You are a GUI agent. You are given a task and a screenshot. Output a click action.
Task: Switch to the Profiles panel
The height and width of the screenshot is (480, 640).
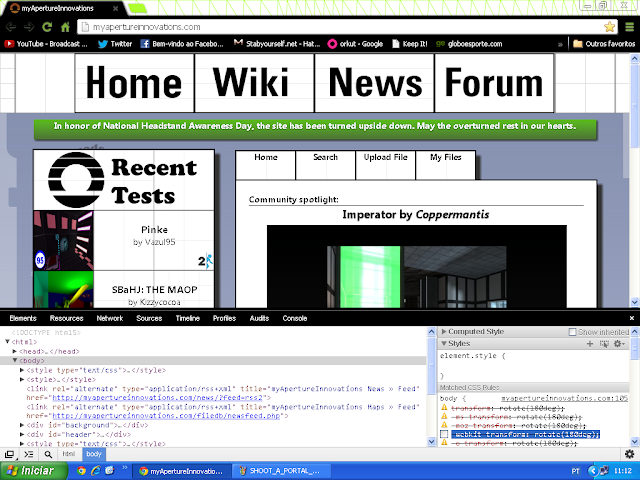pyautogui.click(x=224, y=318)
